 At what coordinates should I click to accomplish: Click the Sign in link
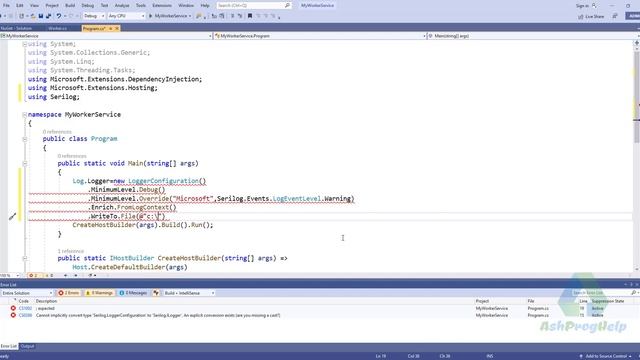pos(582,6)
